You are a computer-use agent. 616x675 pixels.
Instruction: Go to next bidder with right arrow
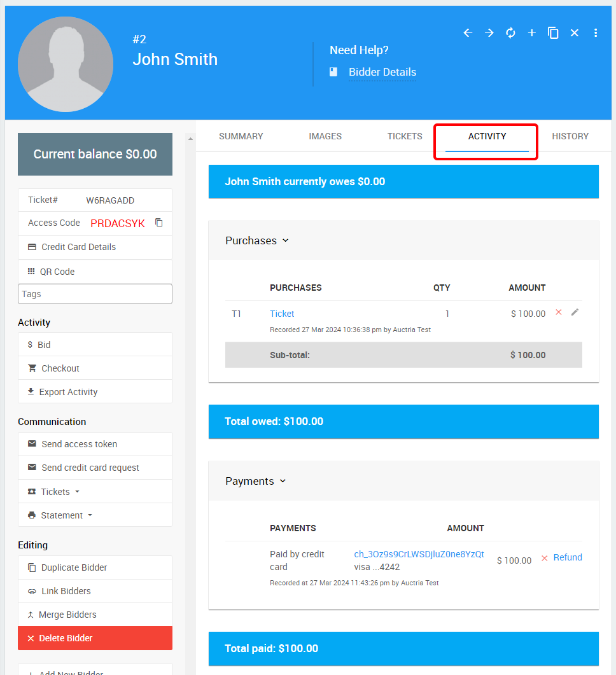489,33
